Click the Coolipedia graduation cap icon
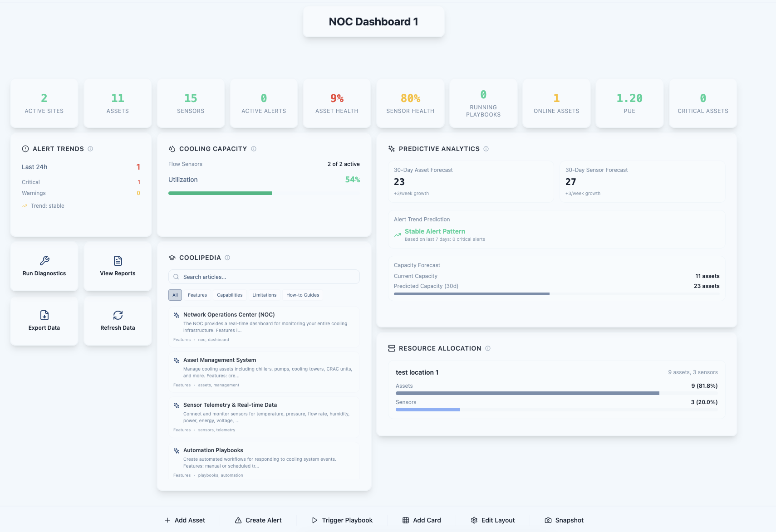This screenshot has width=776, height=532. (172, 258)
